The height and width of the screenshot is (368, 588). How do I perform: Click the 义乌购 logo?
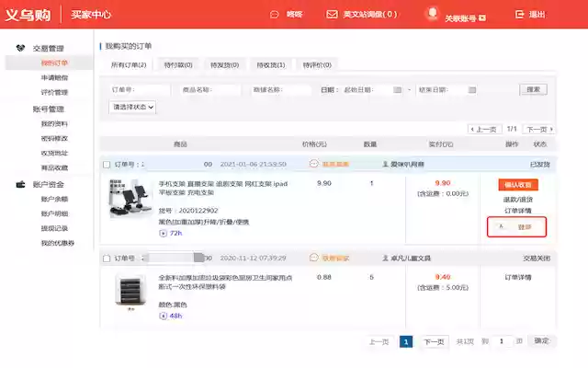click(28, 15)
